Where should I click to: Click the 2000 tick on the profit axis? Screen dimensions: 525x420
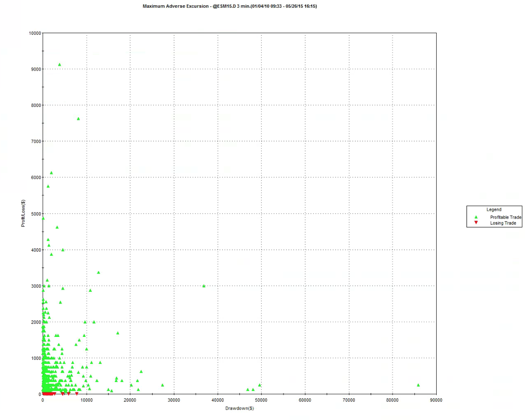click(x=36, y=322)
